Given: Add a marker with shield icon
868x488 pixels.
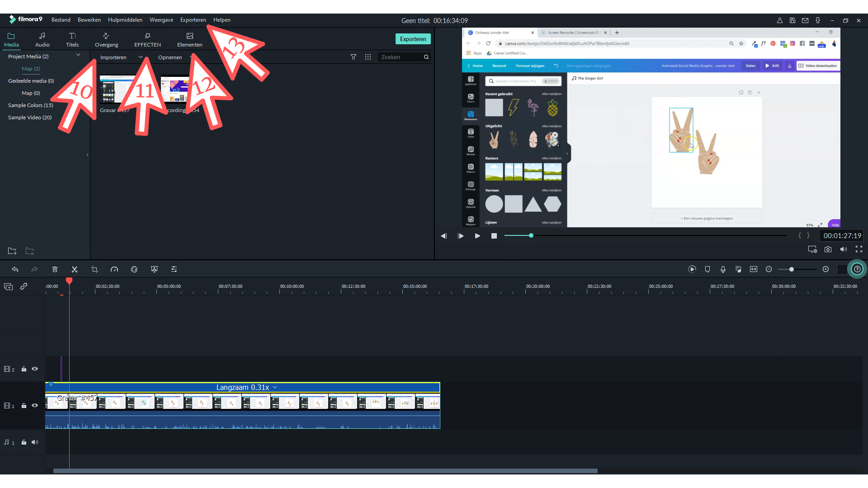Looking at the screenshot, I should click(x=708, y=269).
